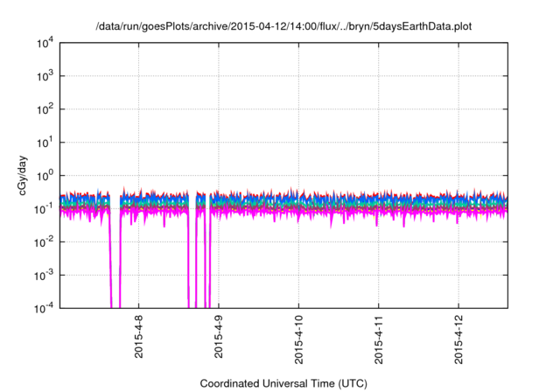Click the 2015-4-10 date label
The width and height of the screenshot is (560, 392).
click(298, 339)
